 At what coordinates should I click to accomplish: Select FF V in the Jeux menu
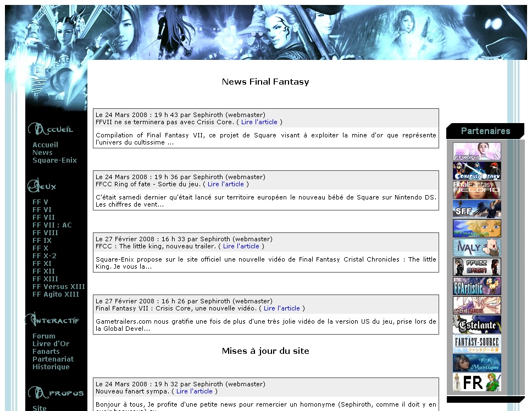40,202
